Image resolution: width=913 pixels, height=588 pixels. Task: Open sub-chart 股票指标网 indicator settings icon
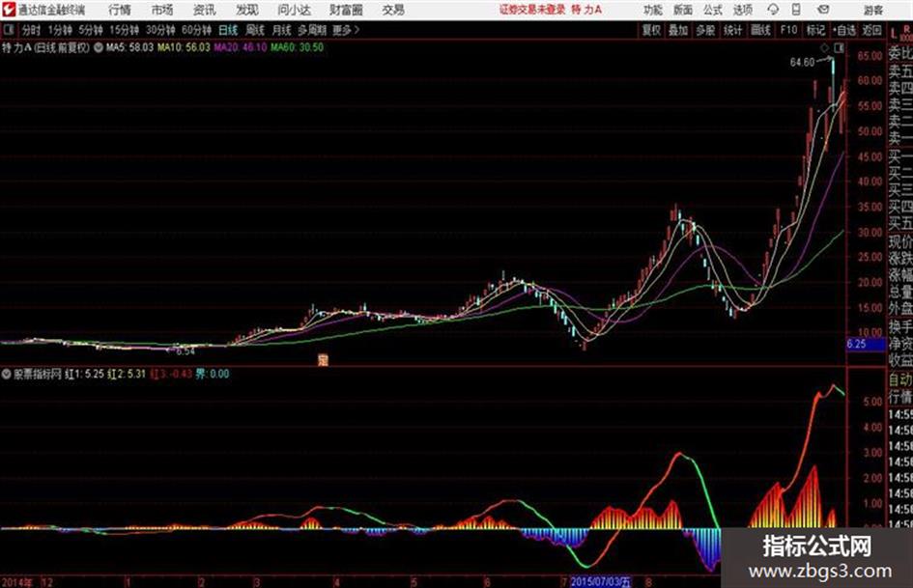point(6,375)
